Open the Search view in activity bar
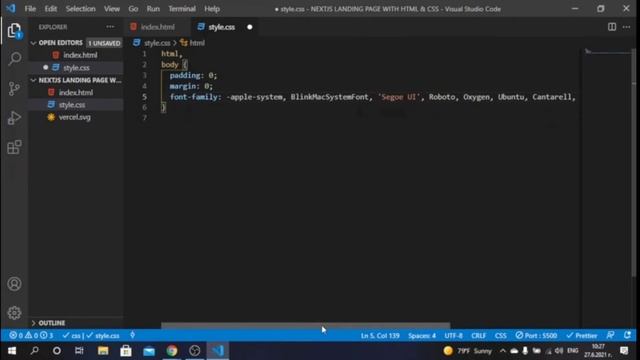Viewport: 640px width, 360px height. click(14, 59)
